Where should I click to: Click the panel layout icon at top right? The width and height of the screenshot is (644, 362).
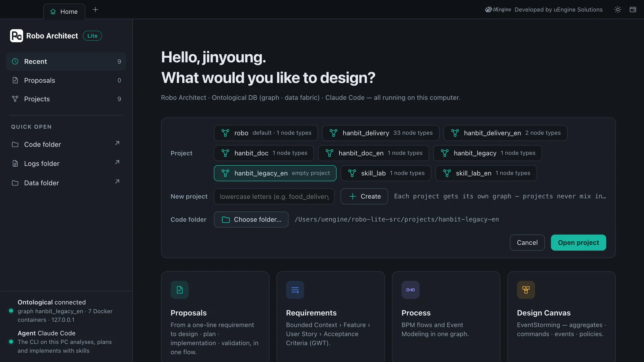coord(633,10)
